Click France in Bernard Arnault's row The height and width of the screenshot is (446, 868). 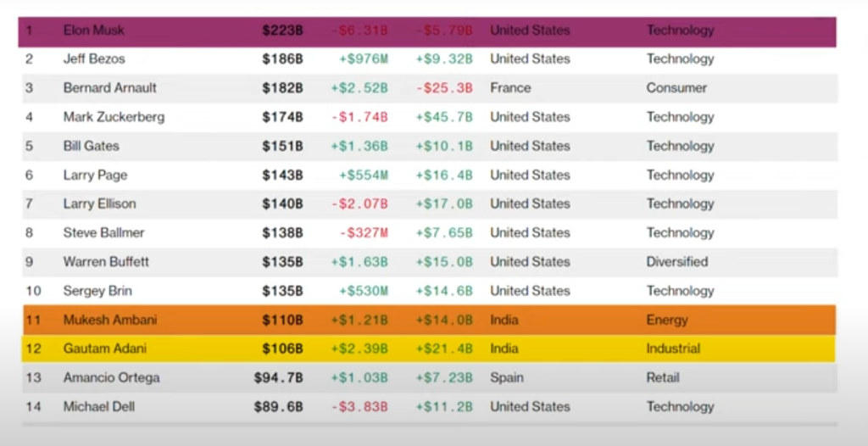pos(510,88)
